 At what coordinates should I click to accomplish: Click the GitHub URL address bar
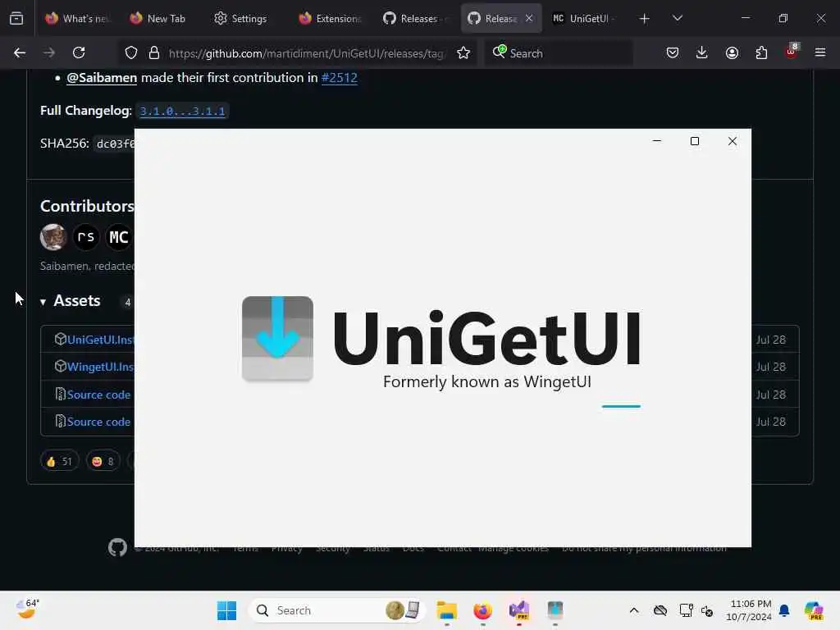(x=305, y=53)
